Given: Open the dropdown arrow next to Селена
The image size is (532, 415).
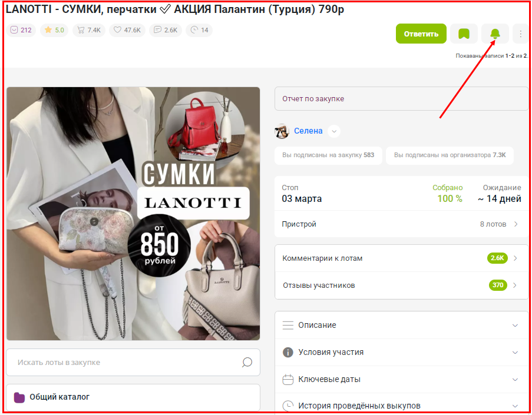Looking at the screenshot, I should pos(334,131).
